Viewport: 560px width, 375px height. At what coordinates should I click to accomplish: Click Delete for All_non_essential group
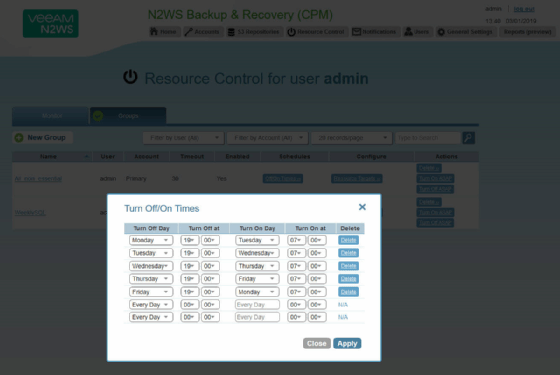(429, 168)
